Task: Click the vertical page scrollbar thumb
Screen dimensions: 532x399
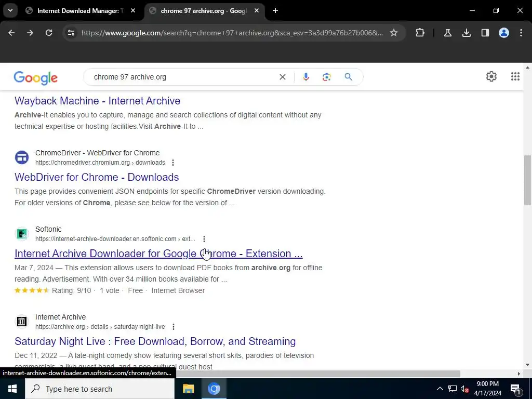Action: coord(527,180)
